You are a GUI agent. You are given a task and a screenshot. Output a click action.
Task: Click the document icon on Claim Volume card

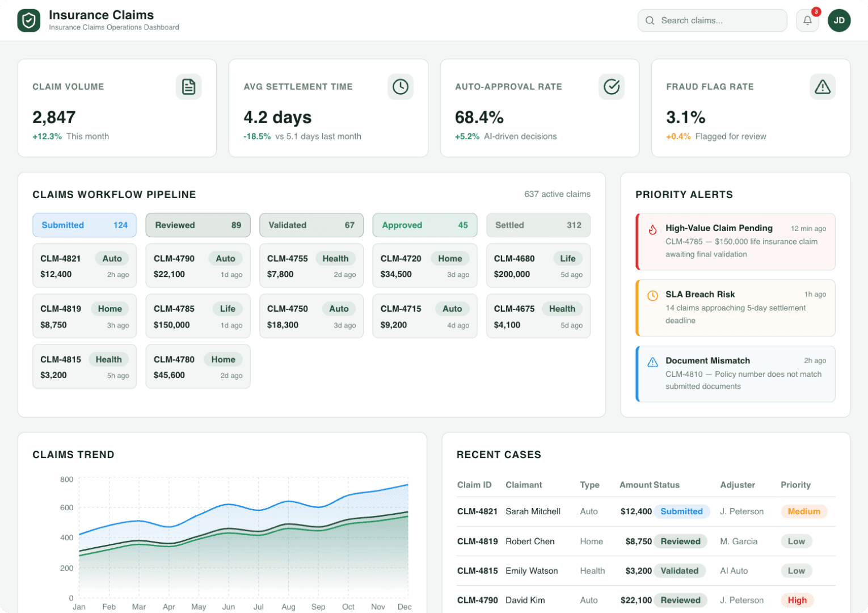pyautogui.click(x=189, y=86)
